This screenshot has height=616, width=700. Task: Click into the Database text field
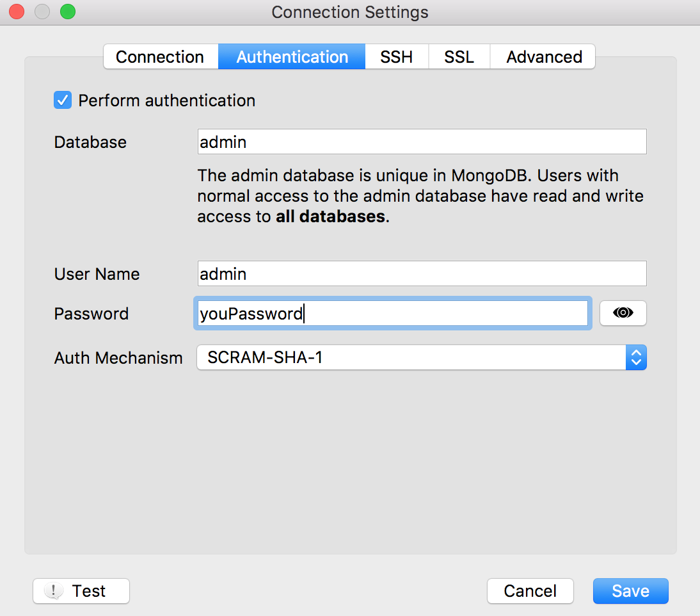click(x=422, y=142)
